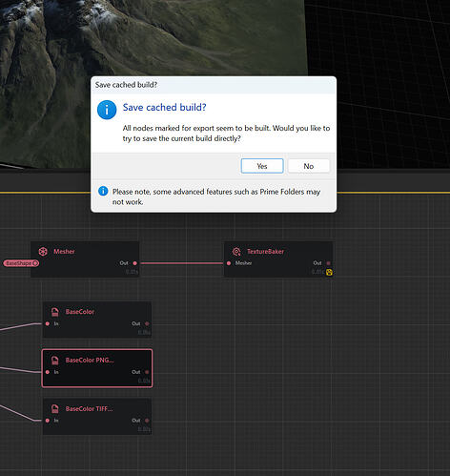Click the blue info icon in dialog
This screenshot has width=450, height=476.
click(x=107, y=110)
